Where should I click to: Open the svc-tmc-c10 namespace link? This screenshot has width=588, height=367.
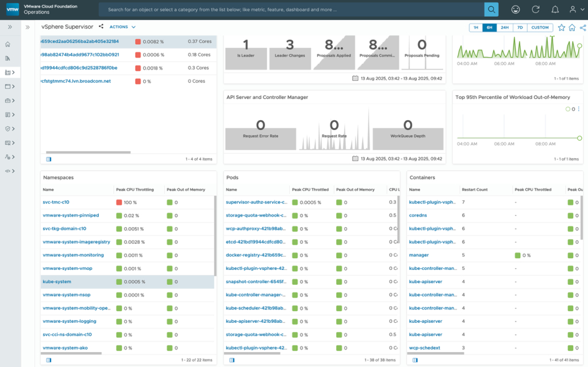(x=56, y=202)
